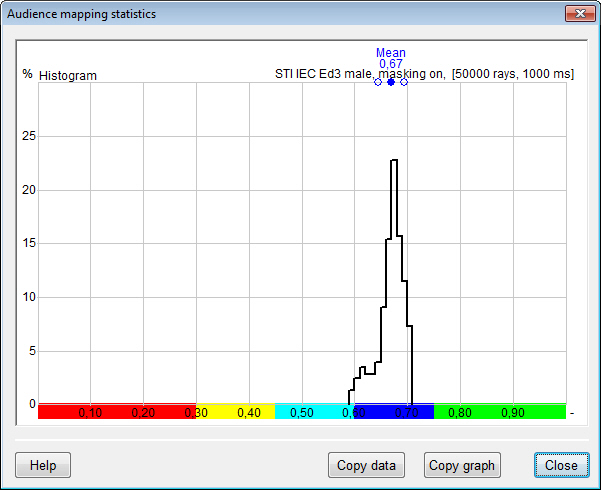Copy the histogram graph
Screen dimensions: 601x490
pos(462,465)
